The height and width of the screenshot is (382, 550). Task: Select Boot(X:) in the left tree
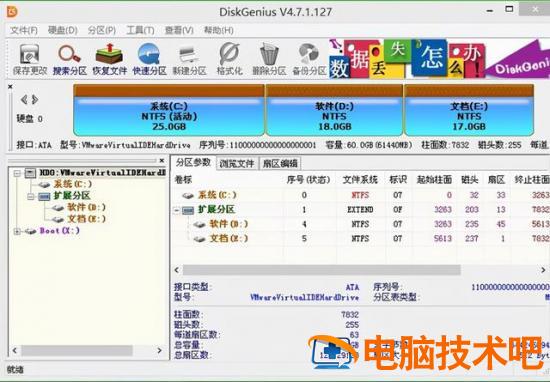click(60, 231)
